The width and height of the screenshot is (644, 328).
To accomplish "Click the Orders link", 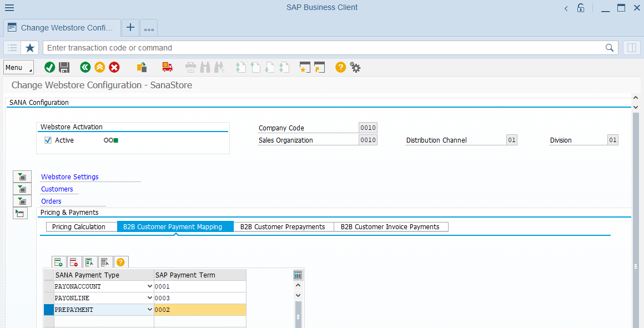I will click(51, 201).
